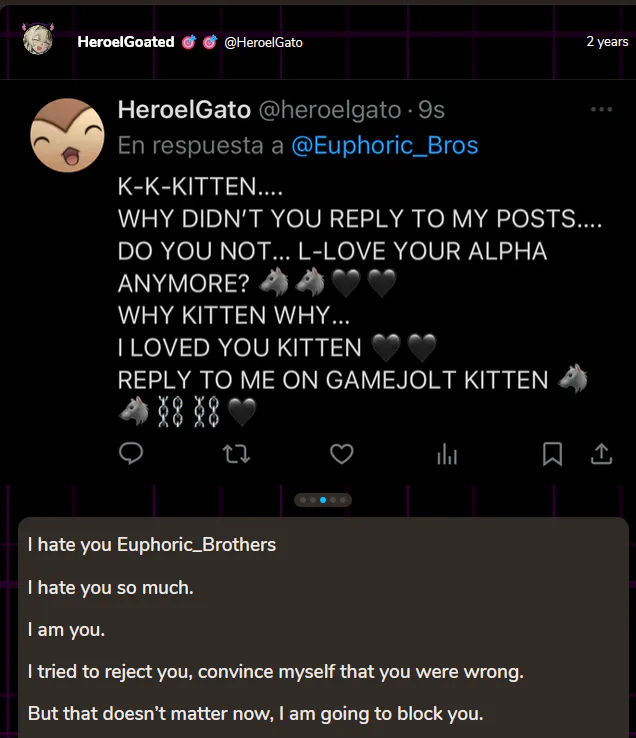This screenshot has height=738, width=636.
Task: Select the active blue carousel dot
Action: pos(323,500)
